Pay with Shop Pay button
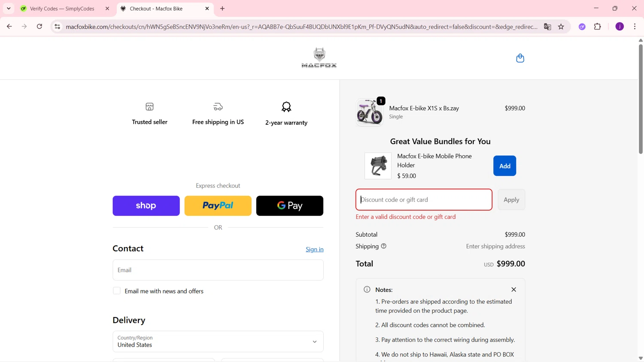Screen dimensions: 644x362 coord(146,206)
